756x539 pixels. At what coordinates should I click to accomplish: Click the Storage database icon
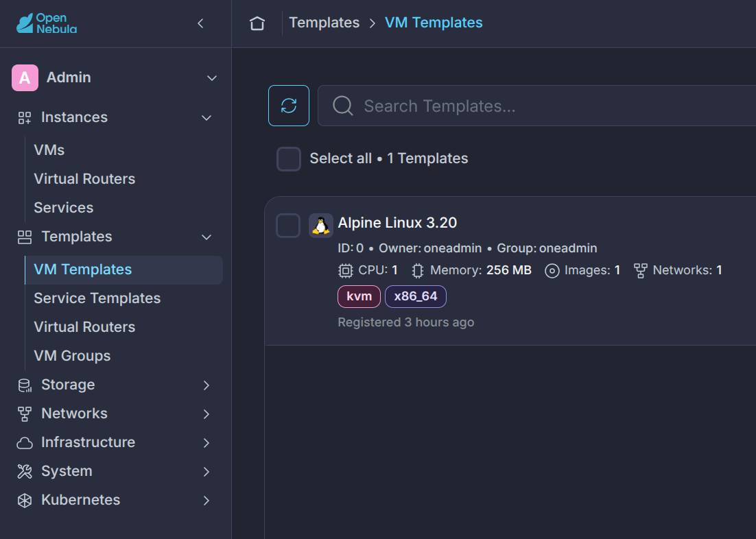pyautogui.click(x=25, y=385)
